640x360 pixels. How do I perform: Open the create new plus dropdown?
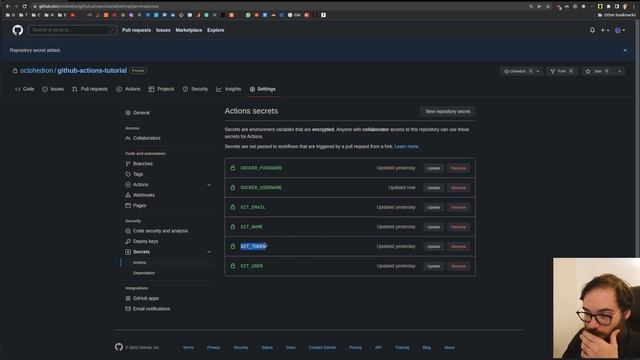click(x=604, y=30)
